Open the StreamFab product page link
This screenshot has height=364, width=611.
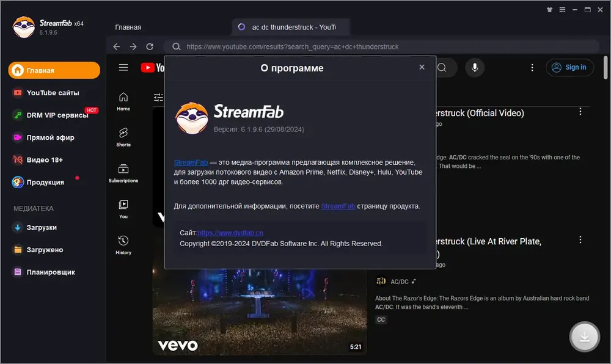click(338, 206)
